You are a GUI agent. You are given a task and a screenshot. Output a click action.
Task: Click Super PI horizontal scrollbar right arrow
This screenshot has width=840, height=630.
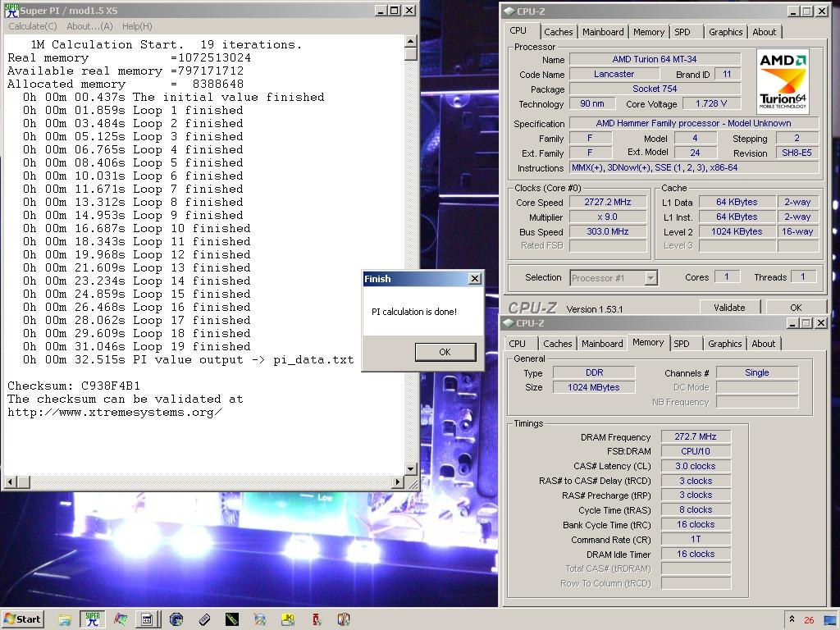[398, 482]
